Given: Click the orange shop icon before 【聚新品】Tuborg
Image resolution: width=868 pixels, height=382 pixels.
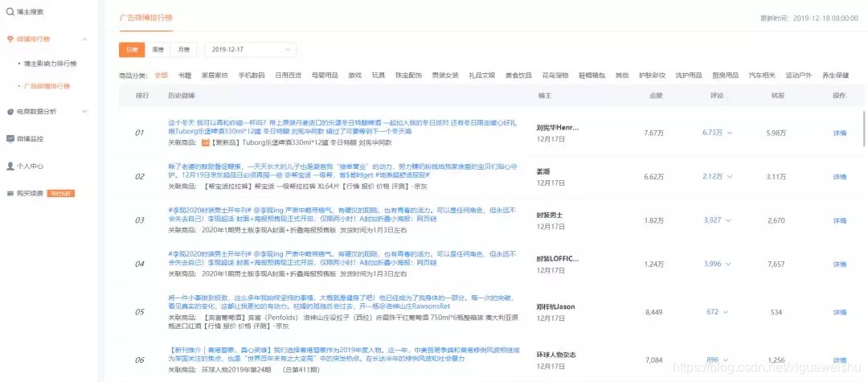Looking at the screenshot, I should (x=204, y=143).
